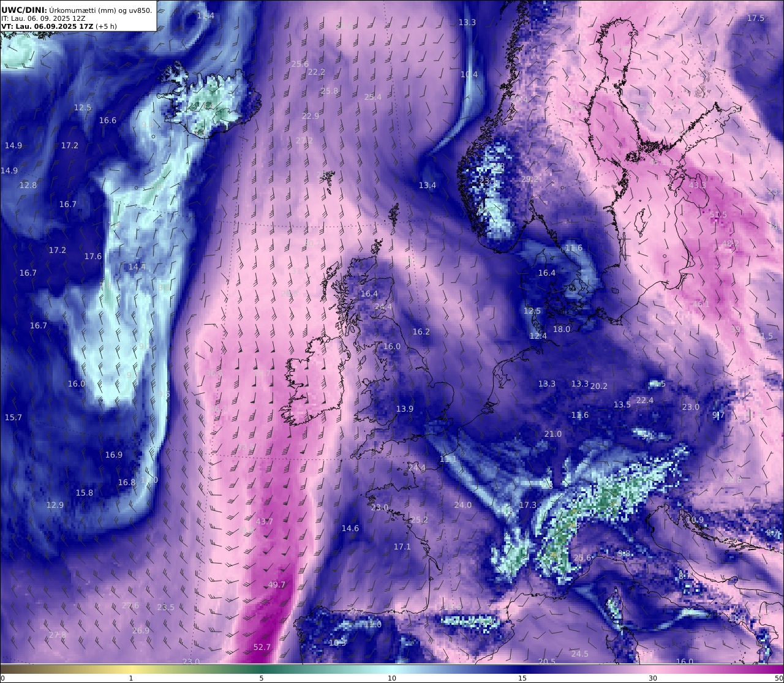Click the 10.9 value over the Balkans
This screenshot has height=683, width=784.
[x=695, y=519]
